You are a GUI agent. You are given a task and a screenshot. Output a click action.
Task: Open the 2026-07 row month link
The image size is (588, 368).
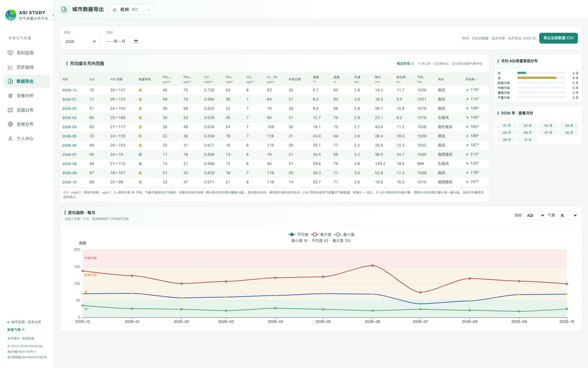coord(69,155)
